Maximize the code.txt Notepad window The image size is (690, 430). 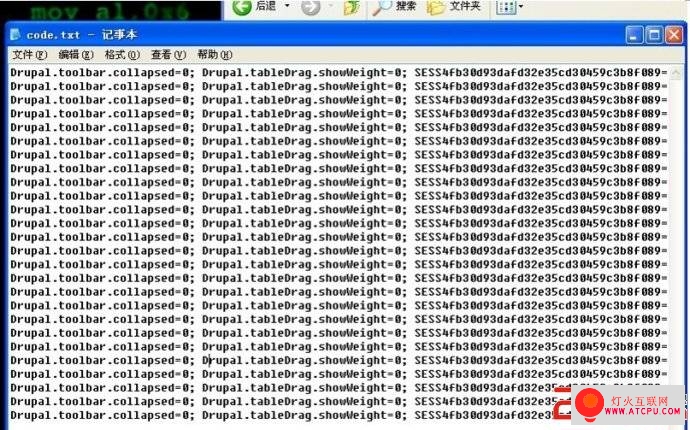(x=654, y=35)
